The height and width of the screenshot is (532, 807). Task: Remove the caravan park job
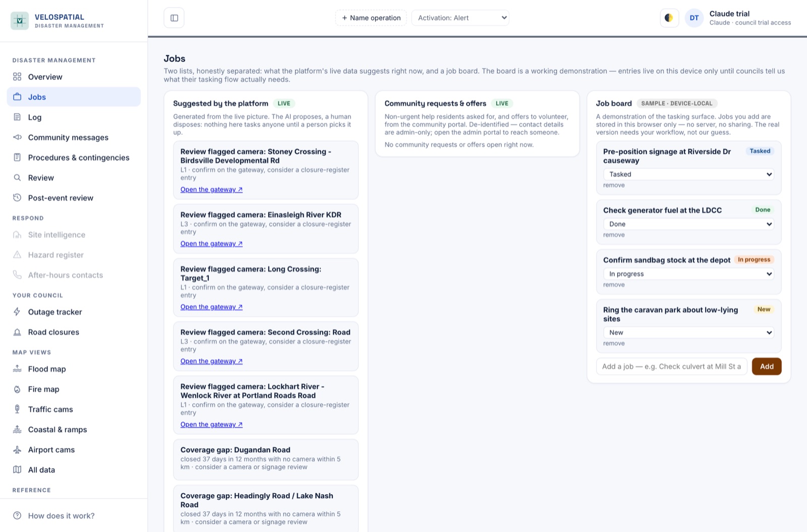(614, 343)
